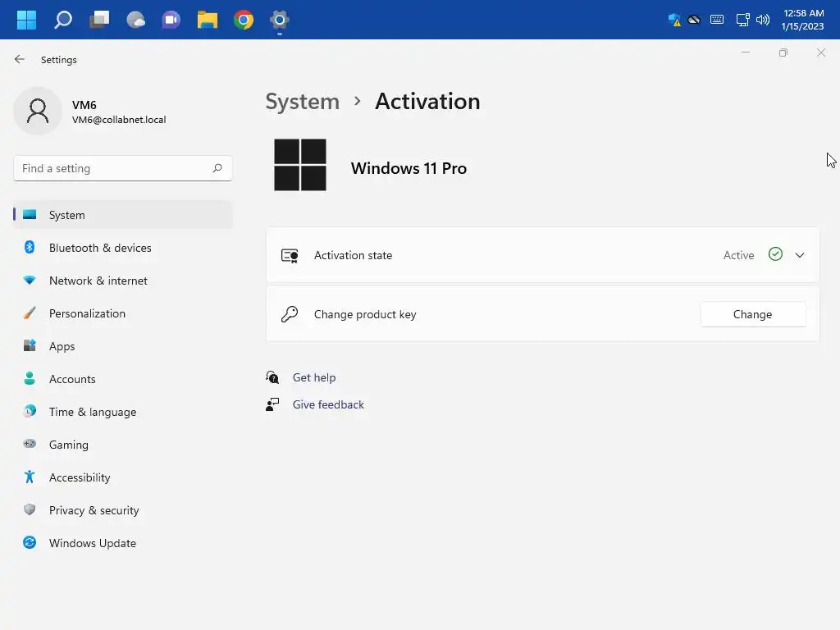The image size is (840, 630).
Task: Open Network & internet settings
Action: point(123,281)
